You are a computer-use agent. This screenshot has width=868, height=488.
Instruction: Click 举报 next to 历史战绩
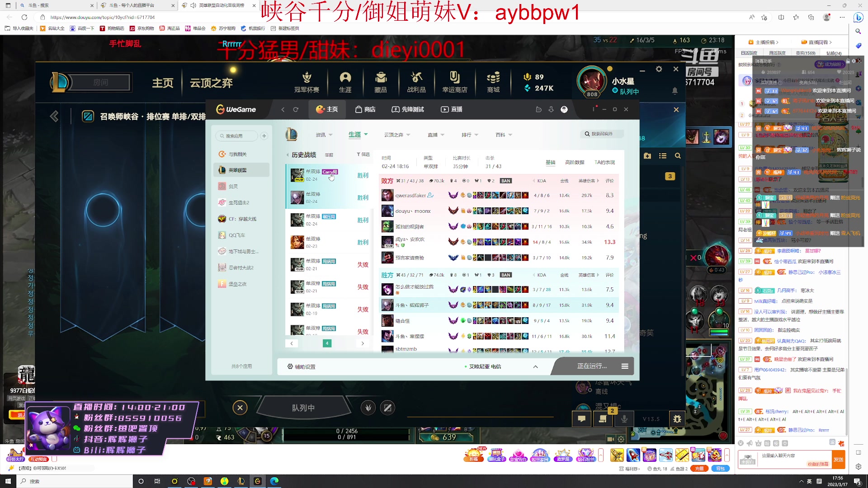(x=329, y=155)
